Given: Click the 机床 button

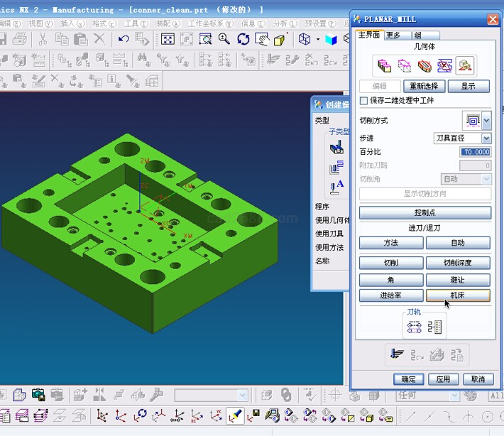Looking at the screenshot, I should point(458,295).
